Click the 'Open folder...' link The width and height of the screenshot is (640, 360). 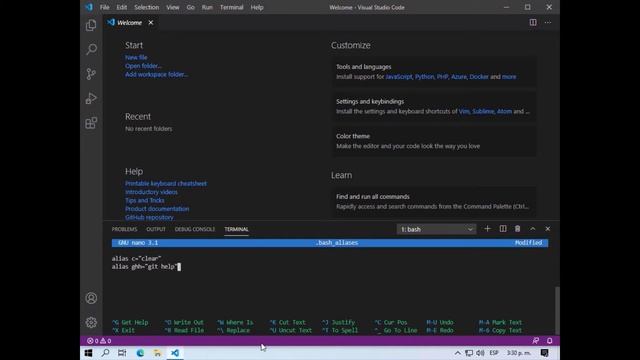[143, 66]
